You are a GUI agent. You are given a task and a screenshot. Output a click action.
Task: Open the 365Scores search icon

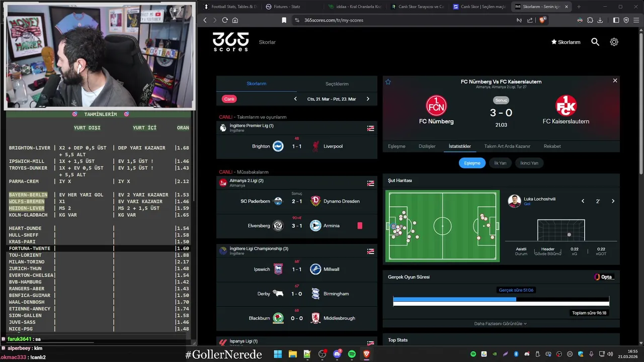tap(595, 42)
